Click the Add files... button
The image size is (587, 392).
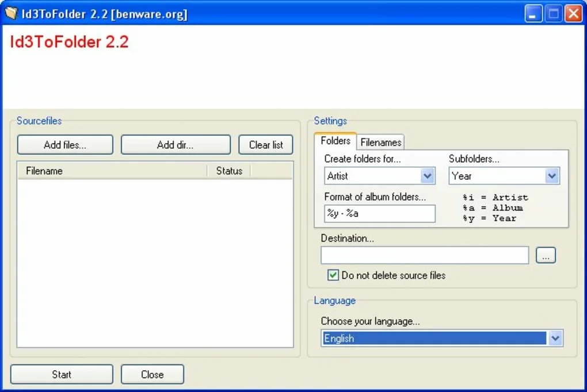[x=65, y=145]
